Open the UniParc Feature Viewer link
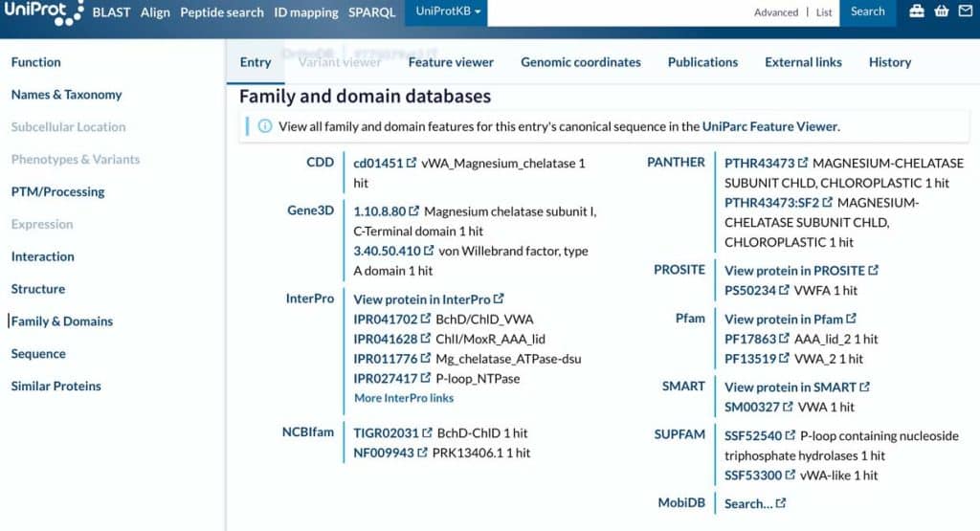This screenshot has height=531, width=980. pos(769,126)
